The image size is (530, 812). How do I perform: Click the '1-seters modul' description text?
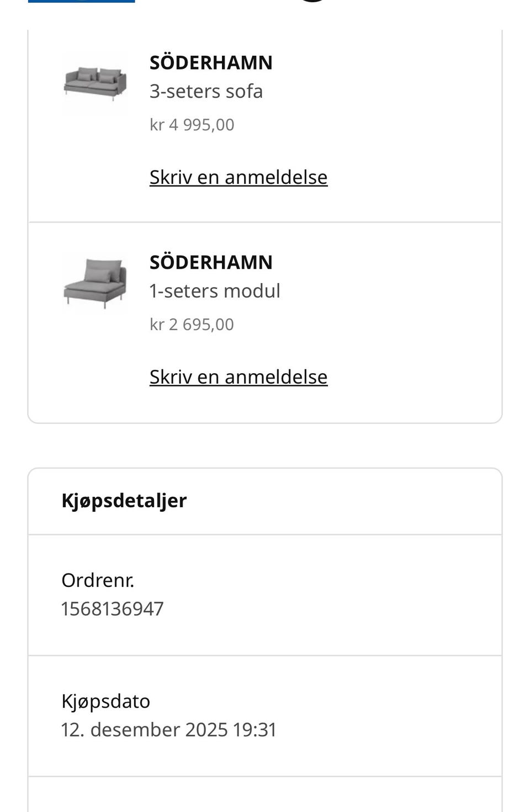pos(215,291)
